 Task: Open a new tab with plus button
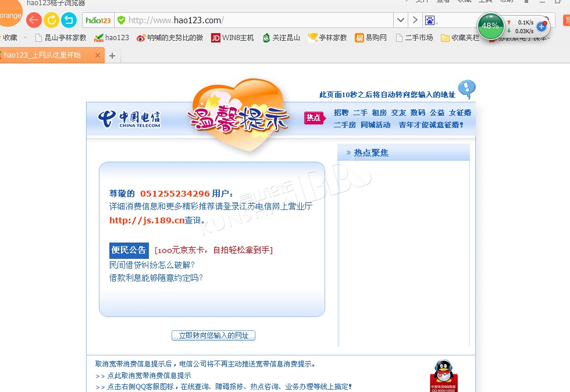pyautogui.click(x=112, y=56)
